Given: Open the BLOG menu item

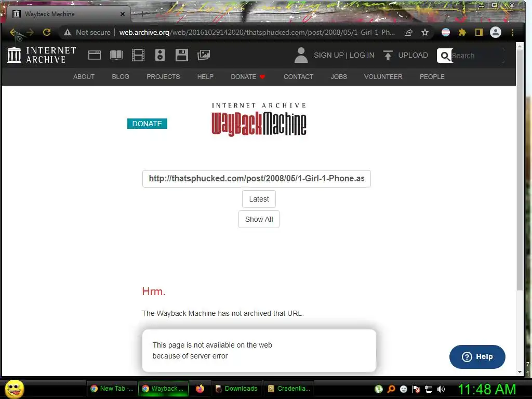Looking at the screenshot, I should (x=121, y=77).
